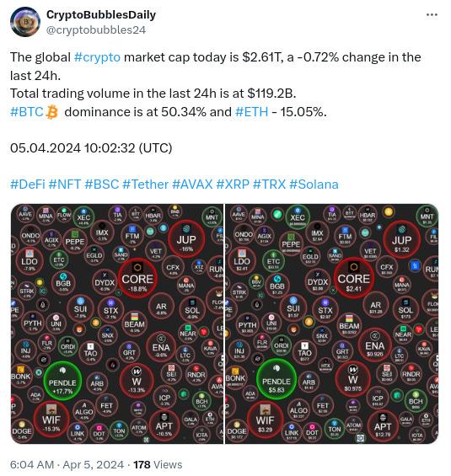Open the #ETH hashtag

(x=252, y=112)
